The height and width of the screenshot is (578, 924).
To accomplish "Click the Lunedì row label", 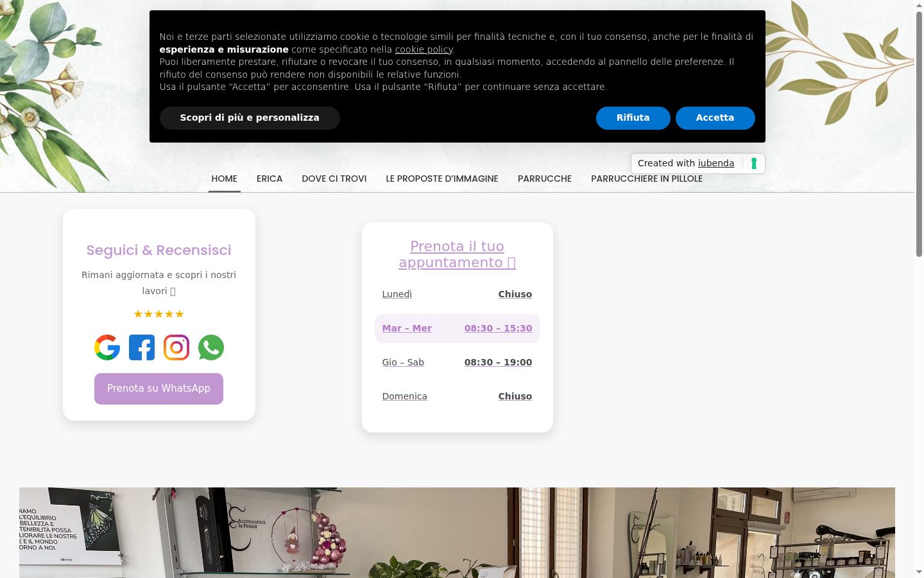I will point(397,294).
